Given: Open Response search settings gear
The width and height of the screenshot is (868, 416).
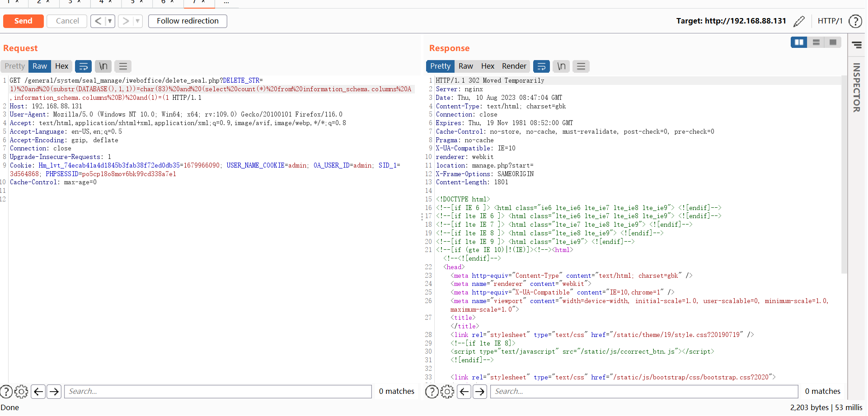Looking at the screenshot, I should point(447,392).
